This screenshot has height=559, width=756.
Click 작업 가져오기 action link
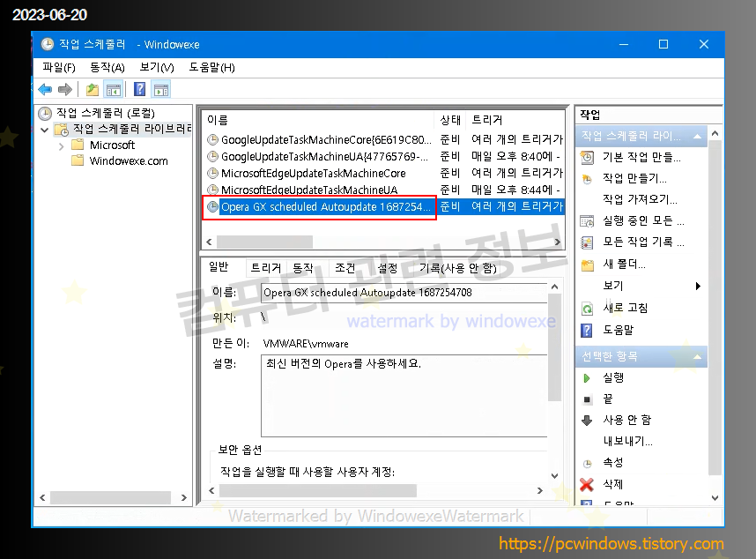(641, 199)
